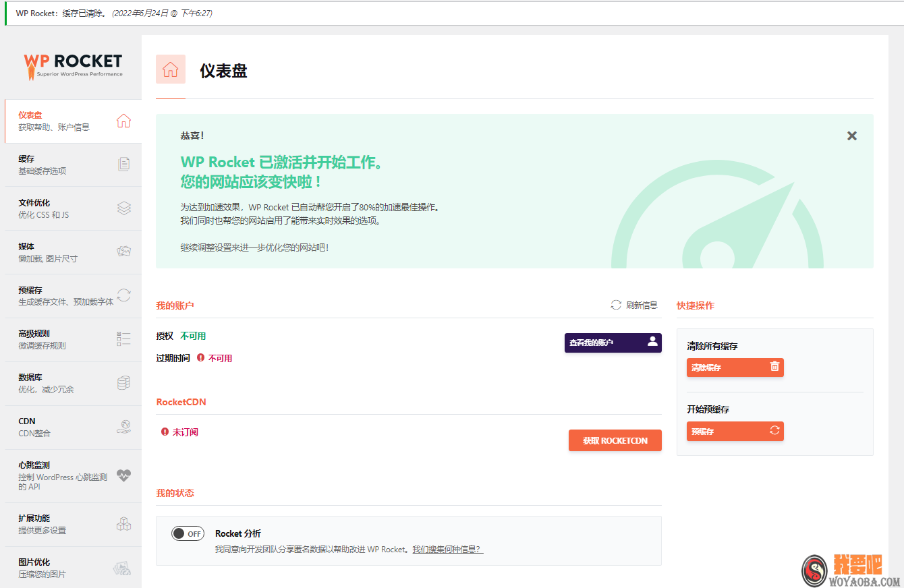The image size is (904, 588).
Task: Click the 高级规则 list icon
Action: click(x=123, y=339)
